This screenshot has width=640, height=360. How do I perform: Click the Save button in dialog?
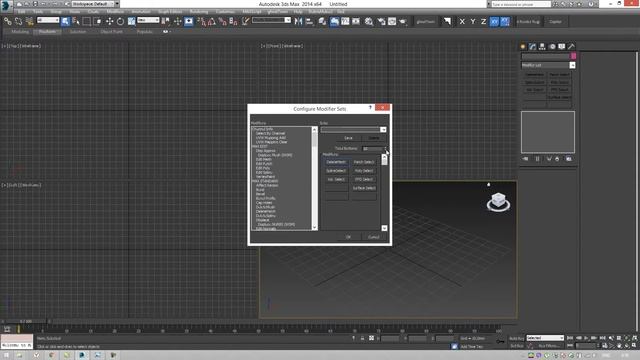point(348,138)
